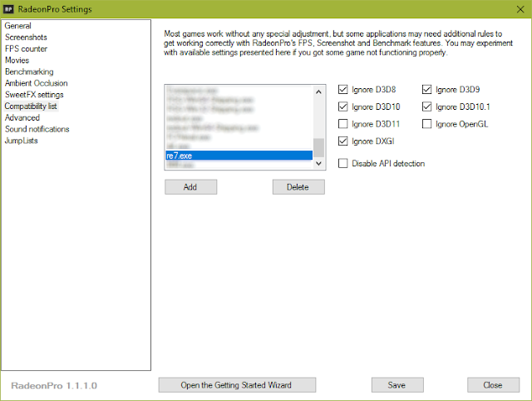This screenshot has width=532, height=401.
Task: Click the Delete button
Action: click(298, 187)
